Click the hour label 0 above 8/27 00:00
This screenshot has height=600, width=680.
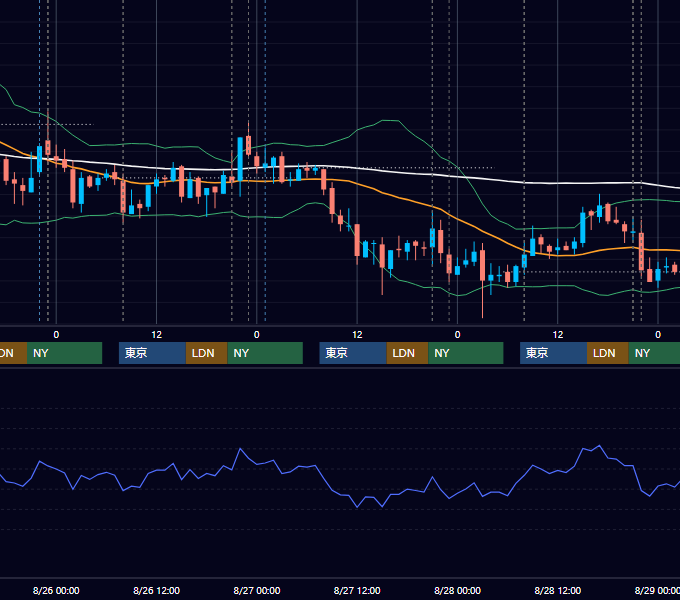click(257, 335)
